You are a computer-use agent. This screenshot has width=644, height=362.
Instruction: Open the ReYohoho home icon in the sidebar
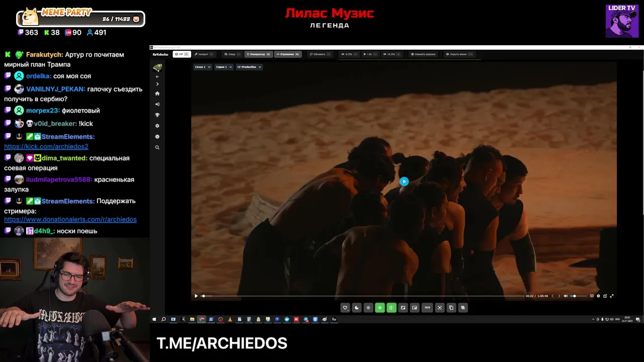point(157,94)
